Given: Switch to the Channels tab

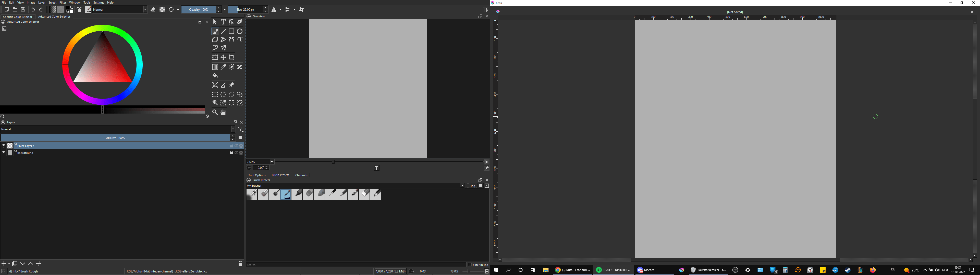Looking at the screenshot, I should point(301,175).
